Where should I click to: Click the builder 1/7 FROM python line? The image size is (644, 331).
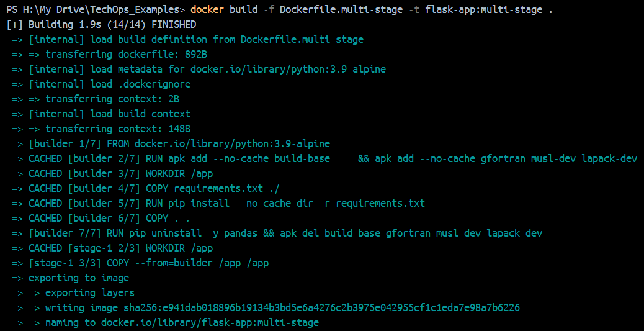(171, 144)
